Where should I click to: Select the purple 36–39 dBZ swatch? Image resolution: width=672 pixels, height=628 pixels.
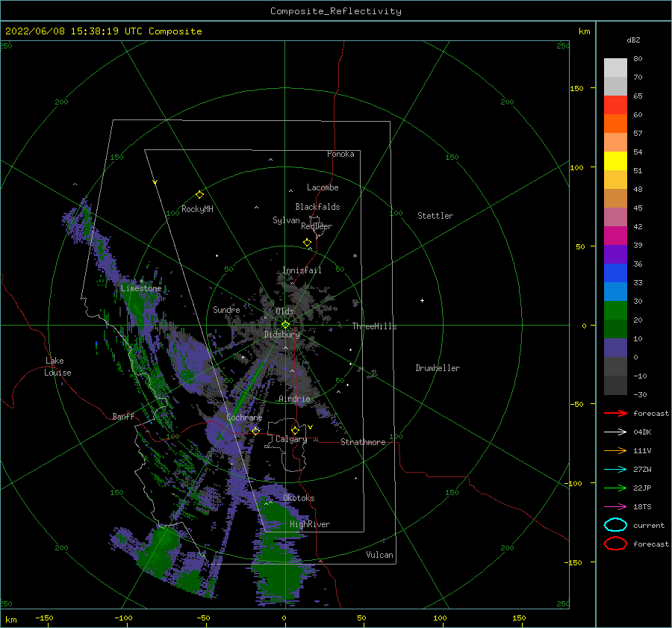(x=615, y=255)
